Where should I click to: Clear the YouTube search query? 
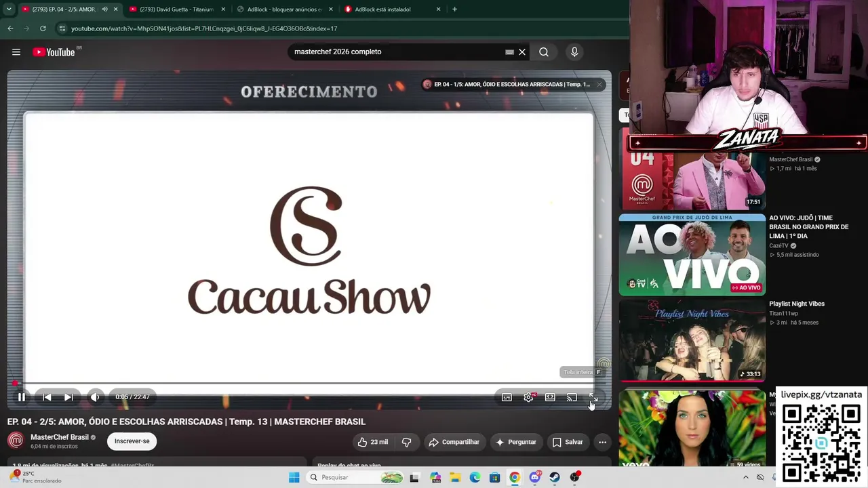pos(522,52)
